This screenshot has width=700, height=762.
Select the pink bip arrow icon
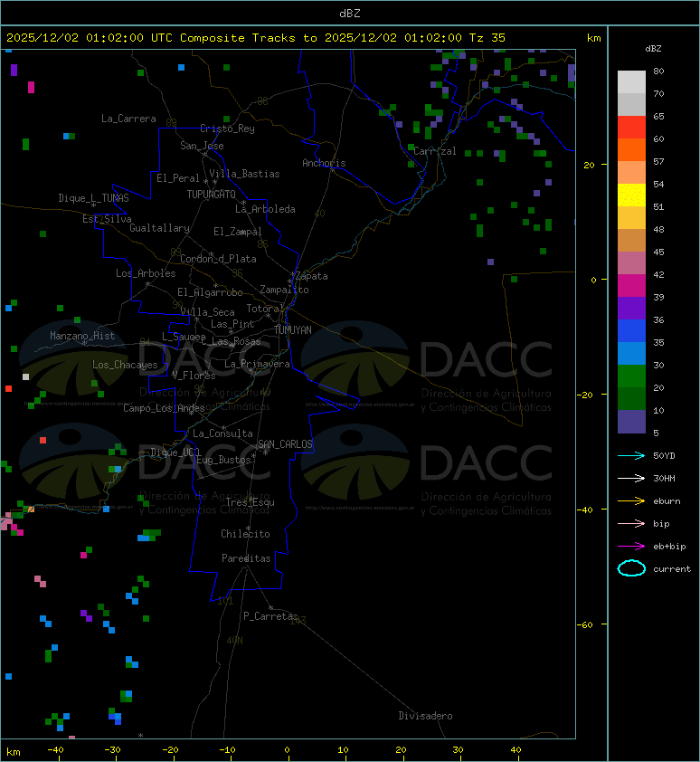pos(631,523)
